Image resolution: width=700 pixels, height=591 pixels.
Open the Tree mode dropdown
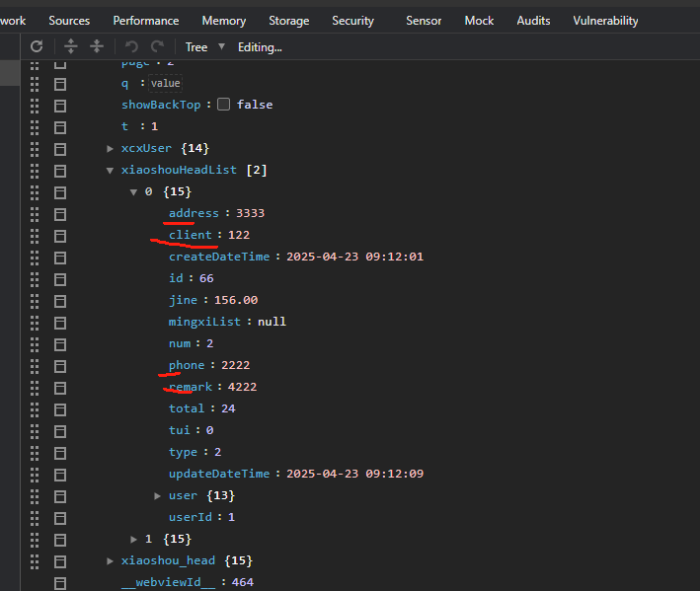[205, 46]
